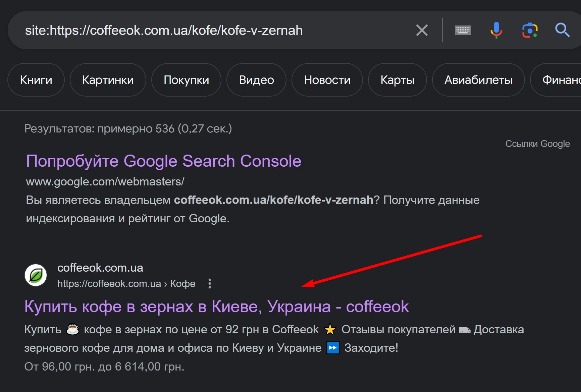Open the on-screen keyboard input tool
The image size is (581, 392).
point(463,30)
